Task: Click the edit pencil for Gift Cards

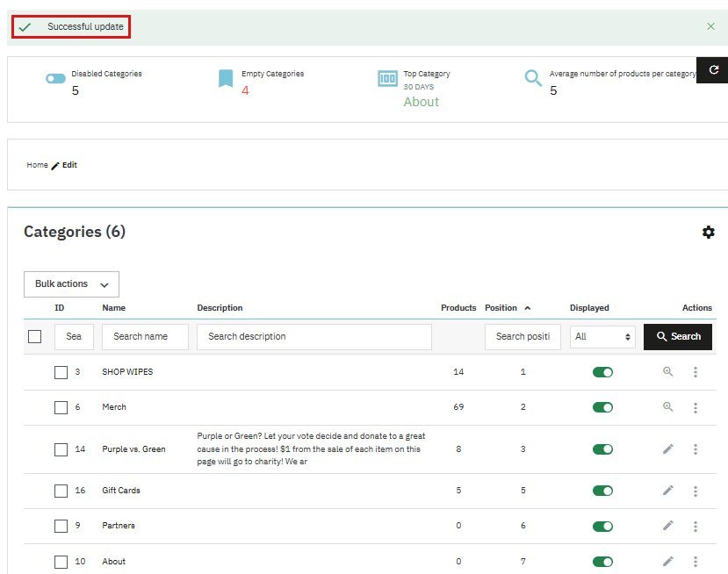Action: coord(667,491)
